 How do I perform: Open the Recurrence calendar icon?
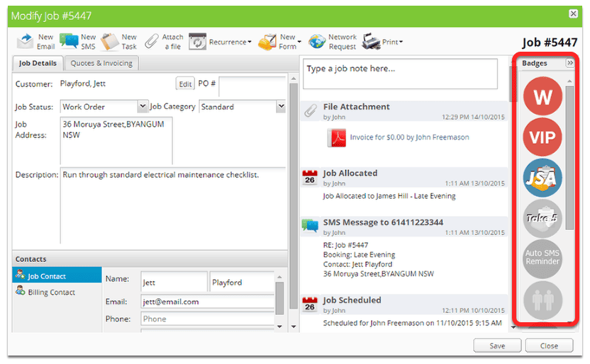tap(198, 42)
